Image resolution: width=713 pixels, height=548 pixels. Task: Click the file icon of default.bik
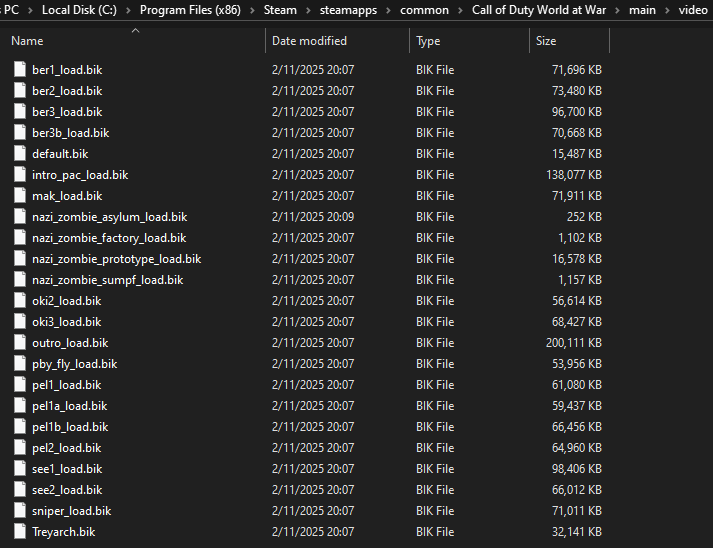point(20,153)
